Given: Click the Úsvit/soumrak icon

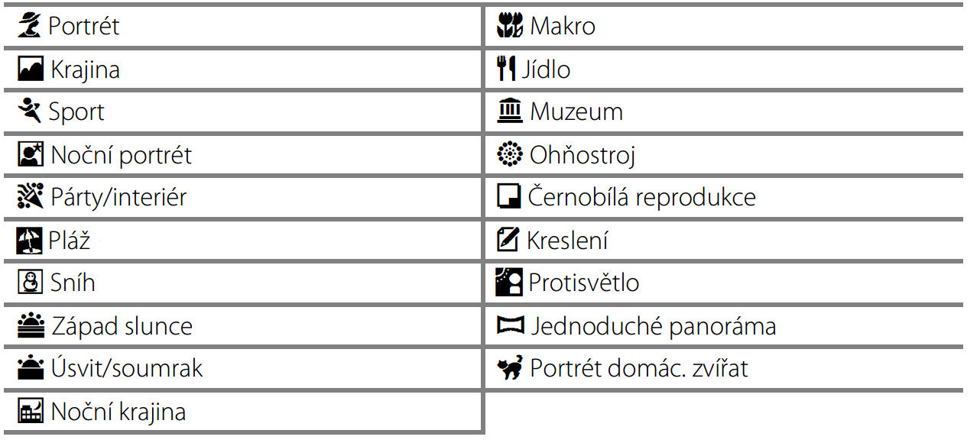Looking at the screenshot, I should (x=32, y=370).
